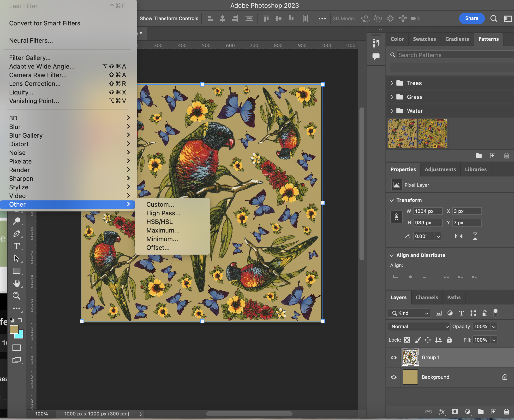The height and width of the screenshot is (420, 514).
Task: Select the Zoom tool in toolbar
Action: (x=17, y=296)
